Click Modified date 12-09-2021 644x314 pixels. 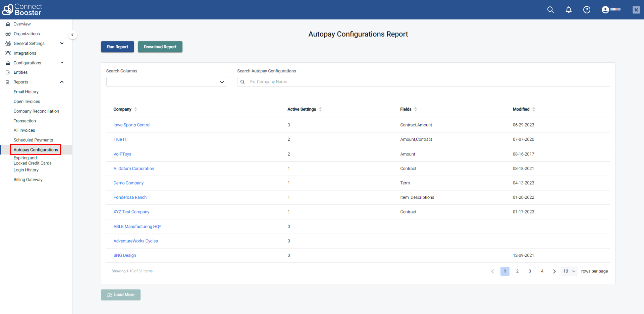coord(523,255)
